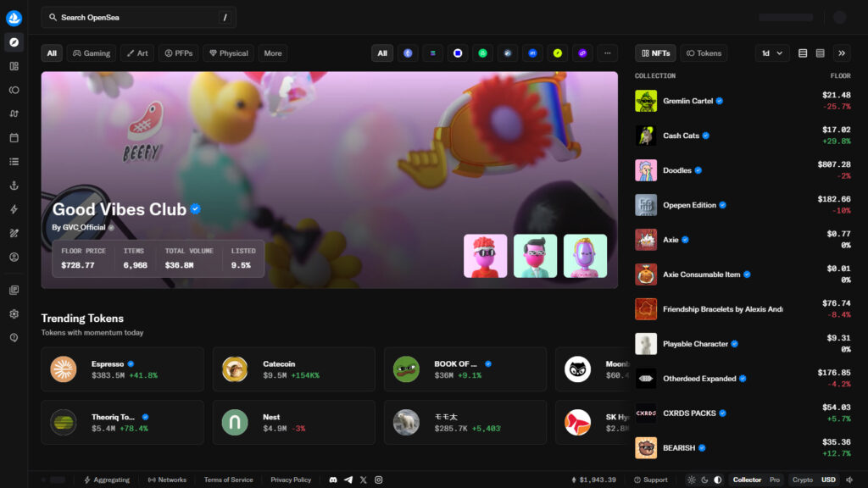
Task: Show prices in Crypto
Action: (802, 480)
